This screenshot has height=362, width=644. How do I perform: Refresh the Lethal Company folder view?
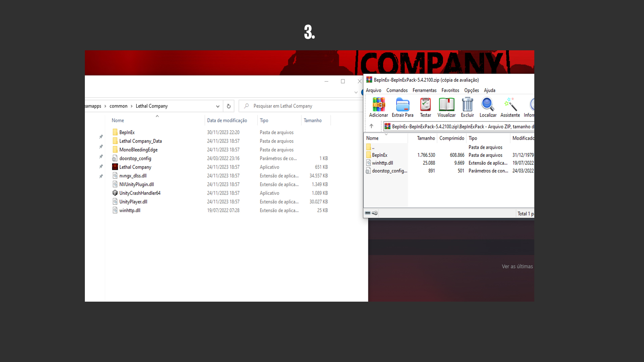(229, 106)
